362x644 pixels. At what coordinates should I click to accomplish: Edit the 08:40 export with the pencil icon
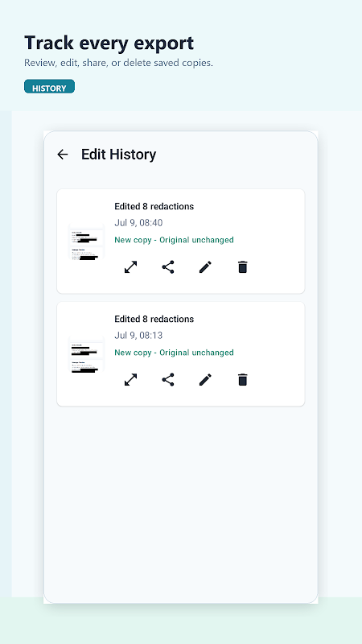point(205,267)
